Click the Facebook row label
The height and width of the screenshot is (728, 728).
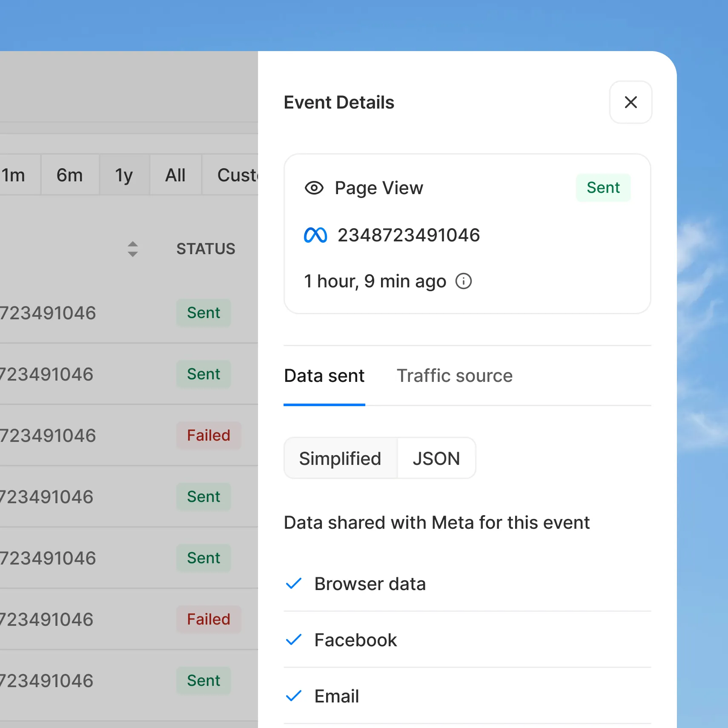pyautogui.click(x=355, y=640)
